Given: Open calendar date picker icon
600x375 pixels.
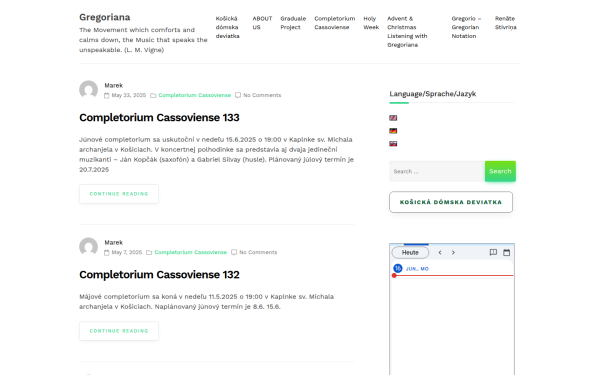Looking at the screenshot, I should 506,252.
